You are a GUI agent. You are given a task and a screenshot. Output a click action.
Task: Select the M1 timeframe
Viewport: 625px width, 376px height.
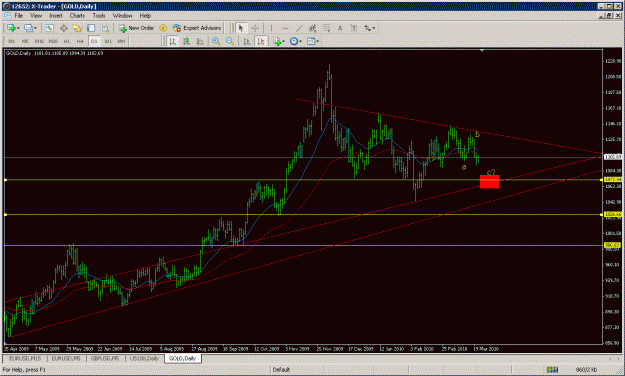click(12, 41)
